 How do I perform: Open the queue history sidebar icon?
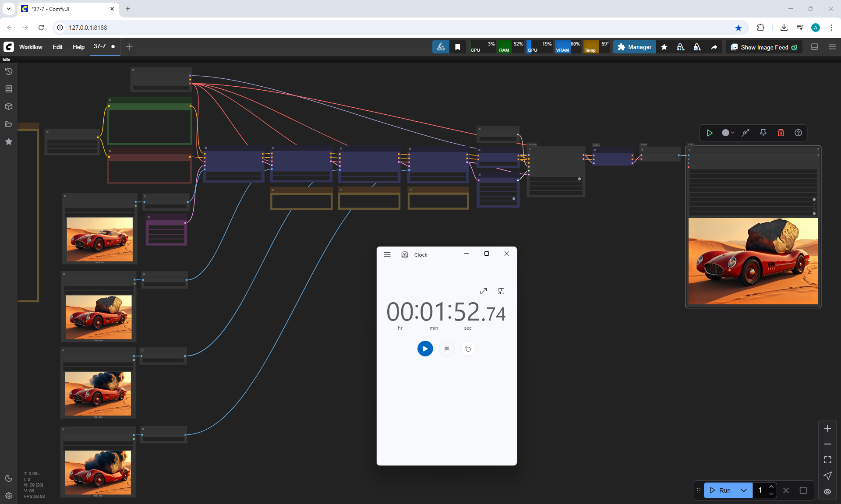point(8,71)
